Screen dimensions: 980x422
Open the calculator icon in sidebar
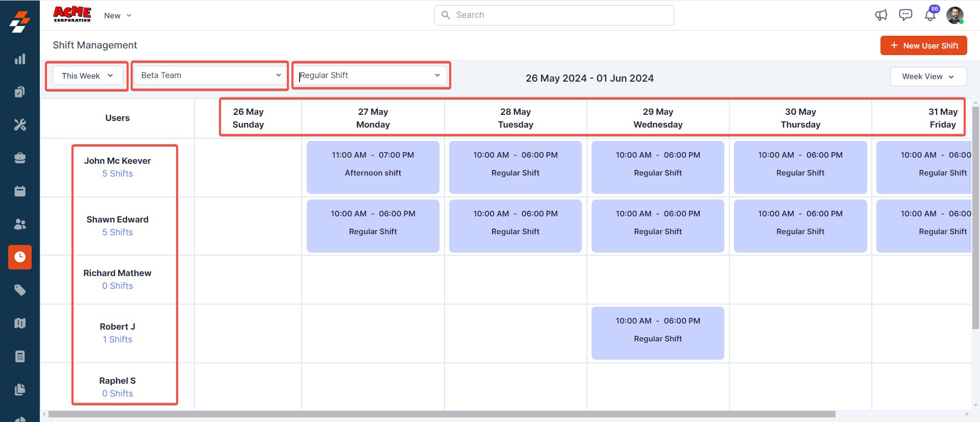coord(20,356)
